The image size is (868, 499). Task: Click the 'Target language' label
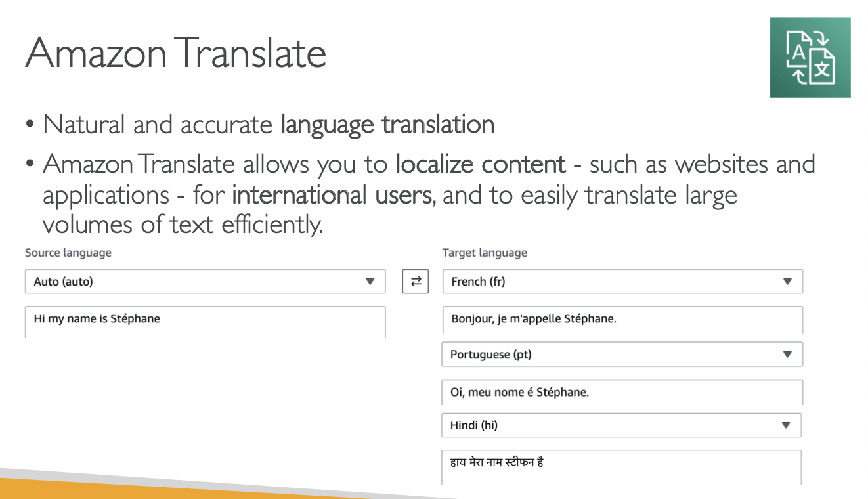pyautogui.click(x=485, y=253)
